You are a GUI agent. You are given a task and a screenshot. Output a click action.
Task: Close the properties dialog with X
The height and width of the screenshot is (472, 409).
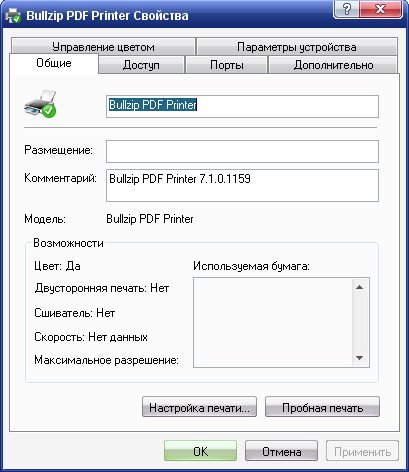point(380,9)
